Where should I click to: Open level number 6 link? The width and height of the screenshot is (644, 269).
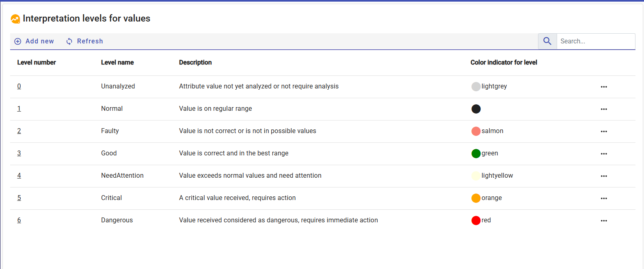click(x=19, y=220)
